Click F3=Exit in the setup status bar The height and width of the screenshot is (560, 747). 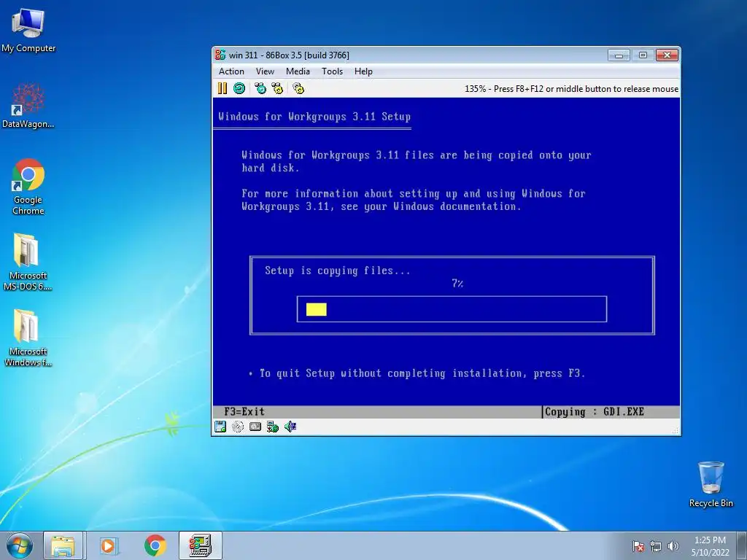point(244,411)
